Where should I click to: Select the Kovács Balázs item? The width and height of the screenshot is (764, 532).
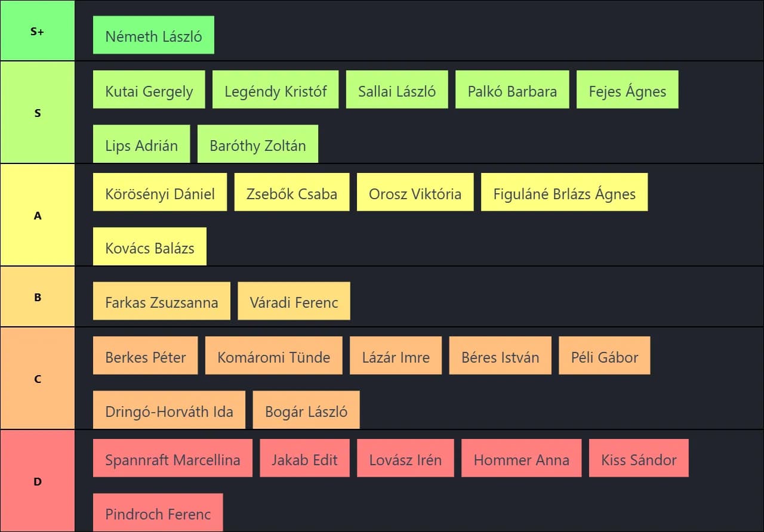pos(149,247)
